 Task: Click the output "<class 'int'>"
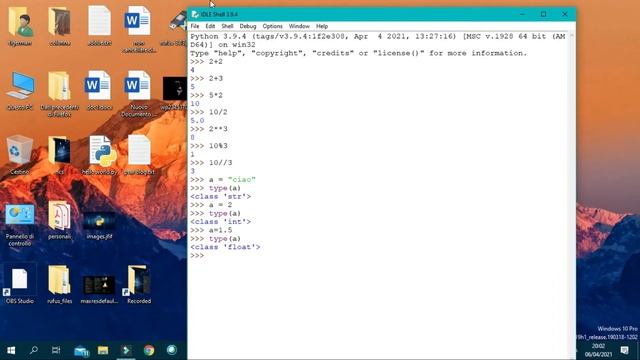(x=221, y=222)
